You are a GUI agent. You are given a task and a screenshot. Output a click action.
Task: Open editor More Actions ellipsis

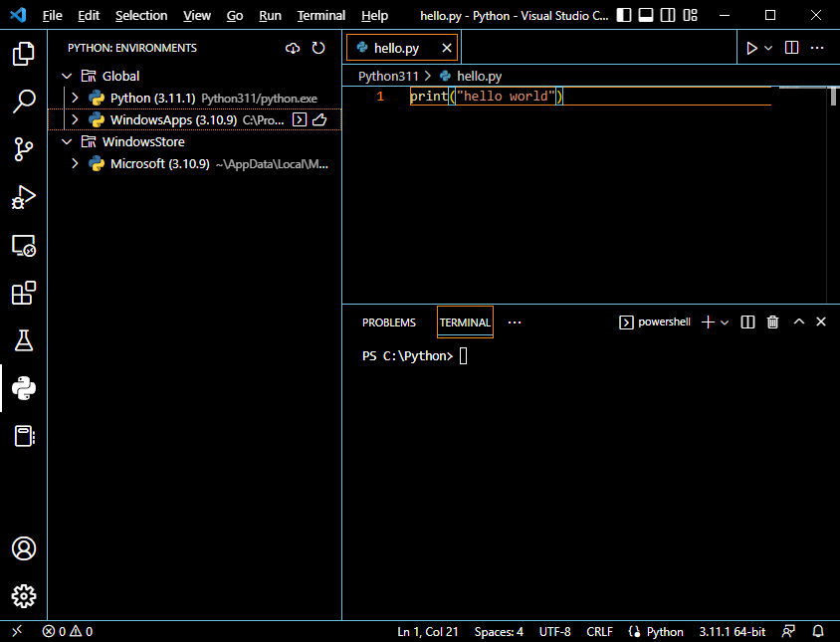(817, 48)
